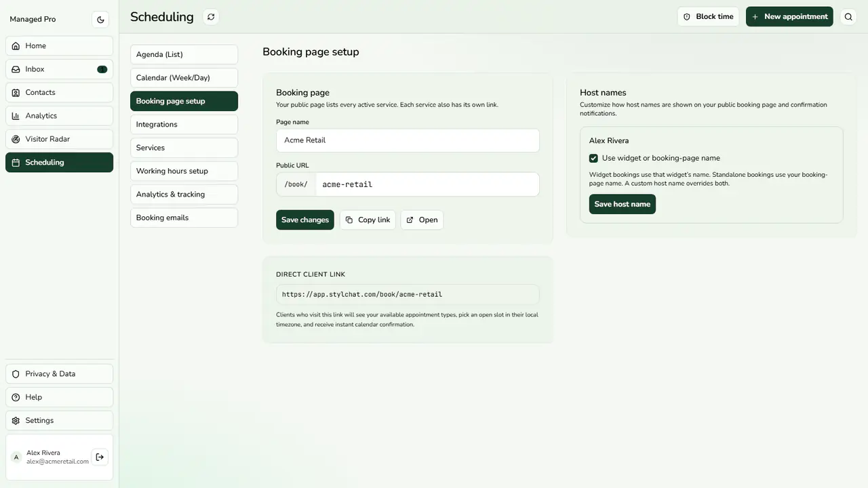Click alex@acmeretail.com in the profile card
The height and width of the screenshot is (488, 868).
coord(58,462)
